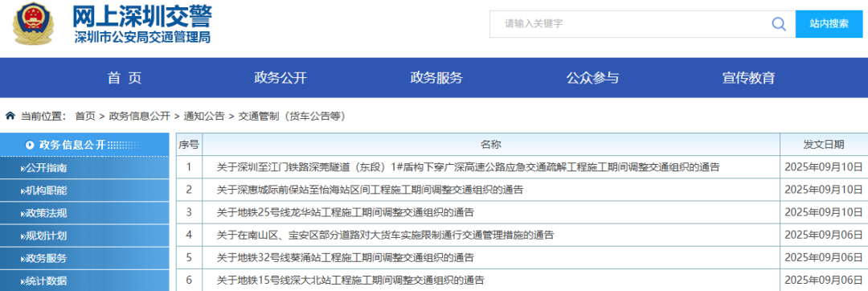Click the police emblem logo

click(x=33, y=25)
